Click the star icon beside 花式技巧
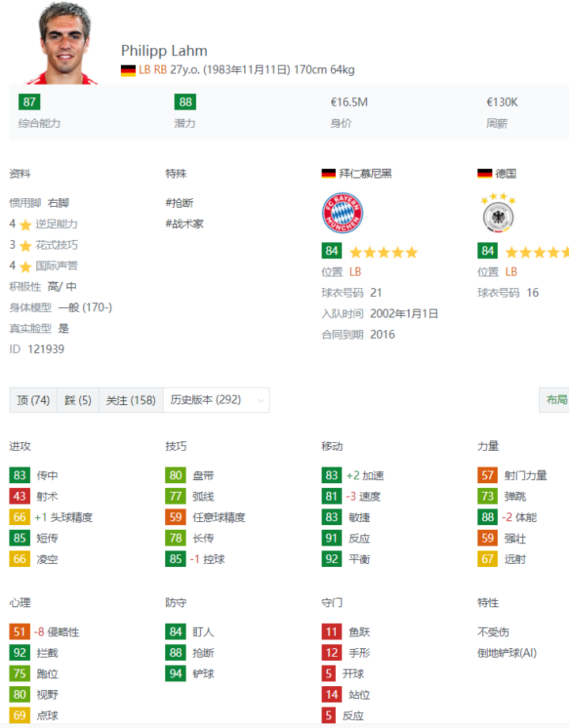Screen dimensions: 569x728 click(25, 246)
